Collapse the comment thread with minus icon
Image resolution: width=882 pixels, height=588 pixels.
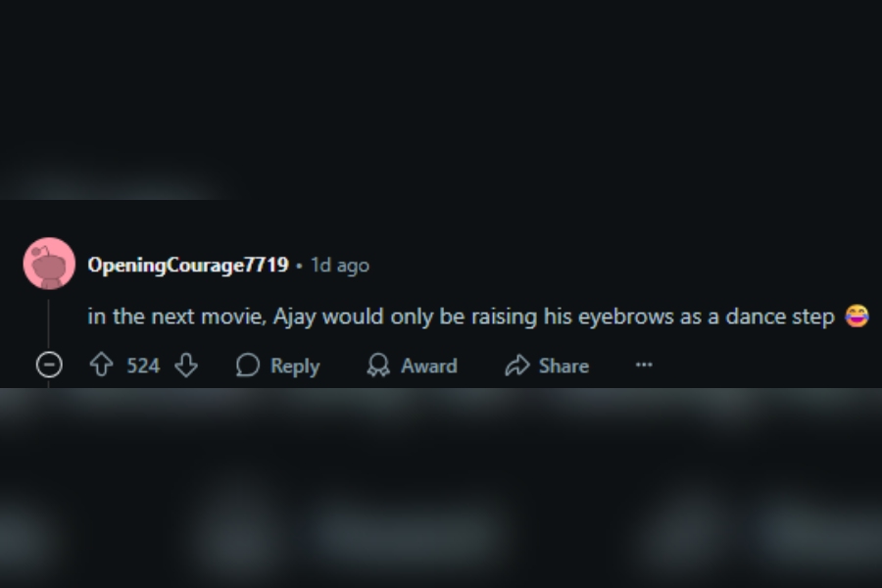[49, 366]
